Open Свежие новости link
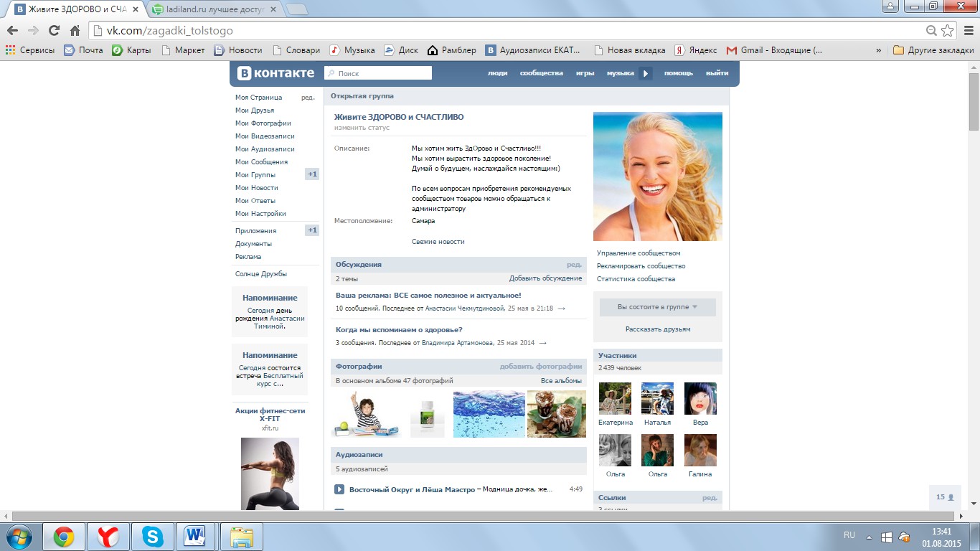Screen dimensions: 980x551 click(438, 242)
